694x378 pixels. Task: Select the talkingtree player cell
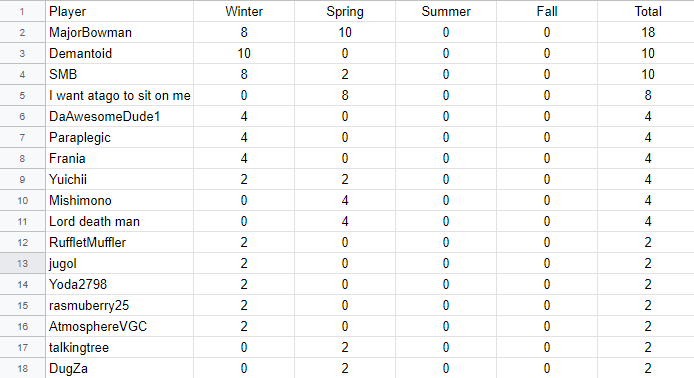120,347
